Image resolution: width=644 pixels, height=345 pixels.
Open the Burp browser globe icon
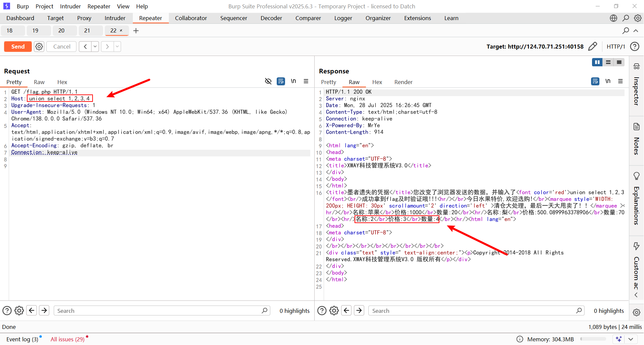pos(613,18)
